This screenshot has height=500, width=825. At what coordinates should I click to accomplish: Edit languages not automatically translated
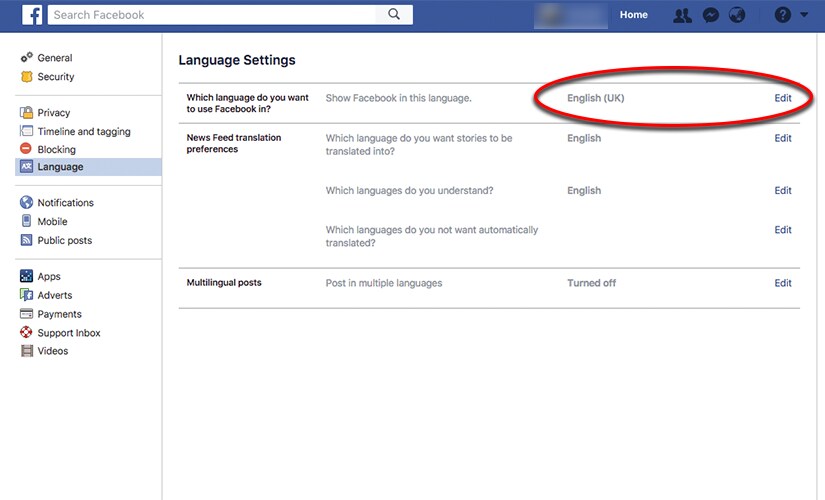click(x=782, y=230)
